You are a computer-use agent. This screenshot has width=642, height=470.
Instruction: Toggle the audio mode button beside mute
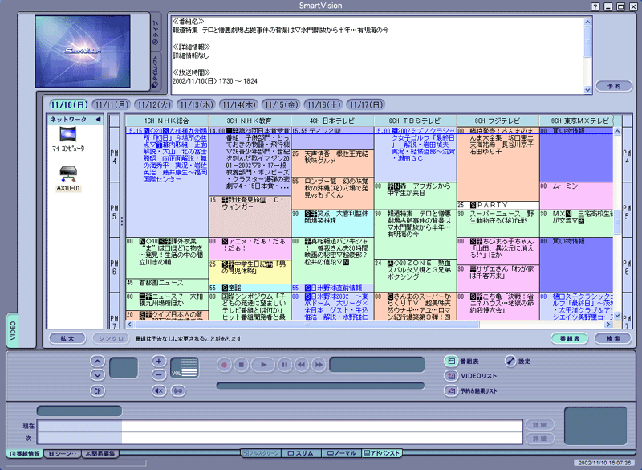click(x=178, y=391)
